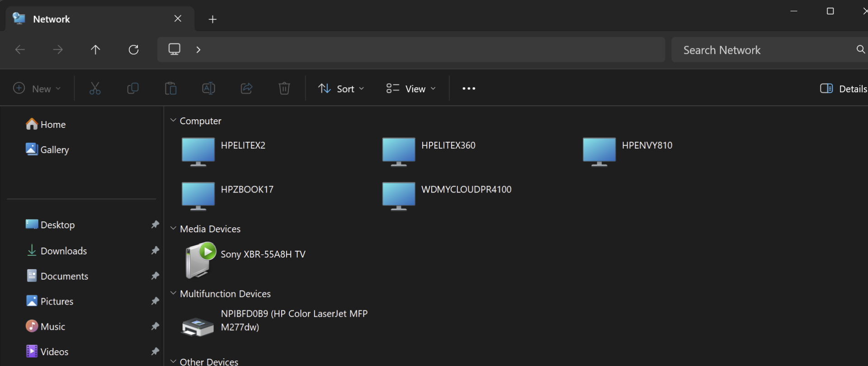868x366 pixels.
Task: Open Documents in the sidebar
Action: click(x=57, y=276)
